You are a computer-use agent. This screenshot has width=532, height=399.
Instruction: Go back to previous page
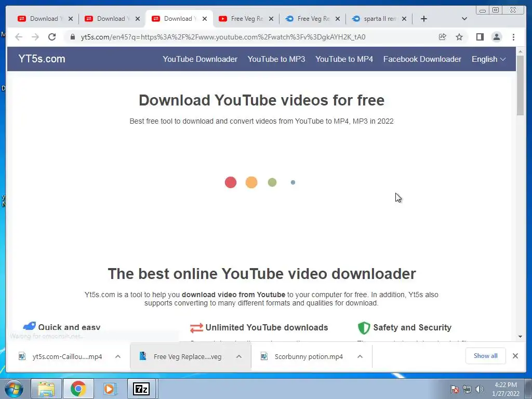click(19, 37)
